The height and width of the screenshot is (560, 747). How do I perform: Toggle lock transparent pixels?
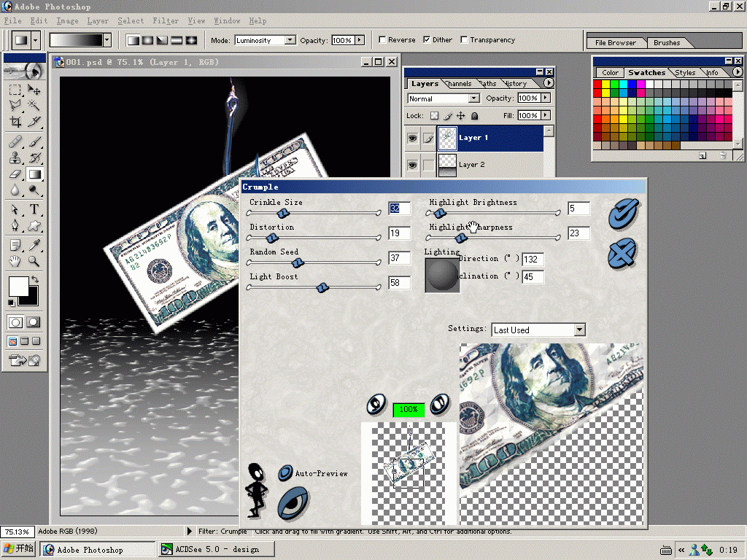(434, 115)
